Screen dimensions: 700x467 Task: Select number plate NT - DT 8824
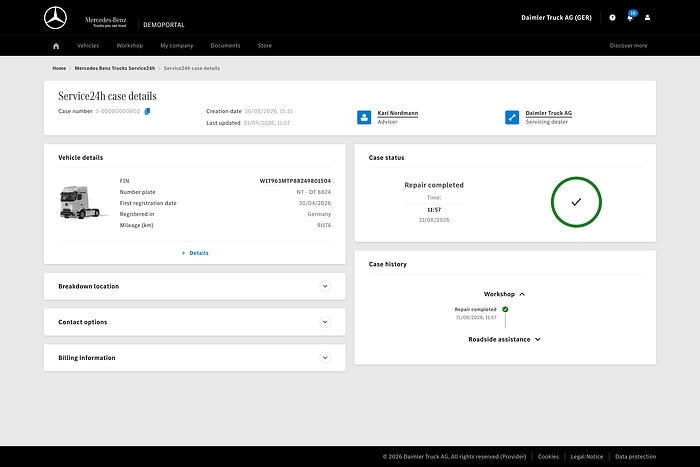pyautogui.click(x=313, y=192)
